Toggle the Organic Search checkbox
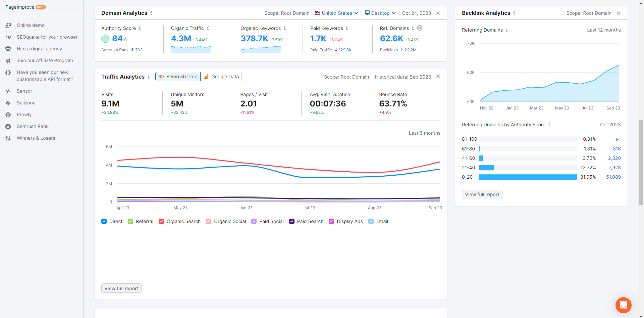 tap(161, 221)
